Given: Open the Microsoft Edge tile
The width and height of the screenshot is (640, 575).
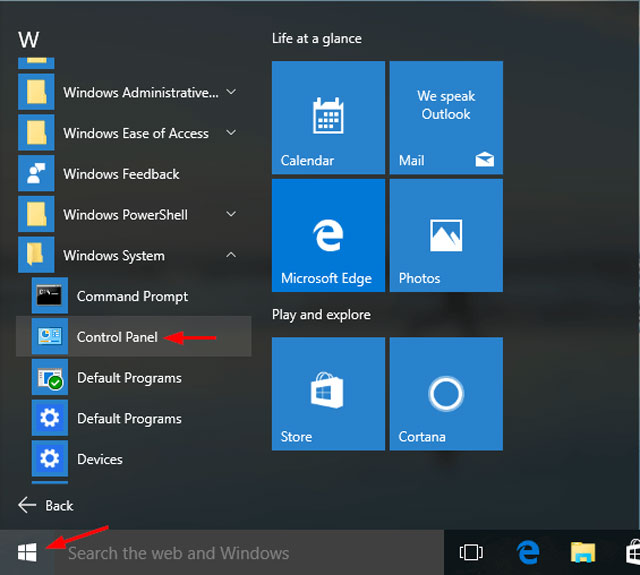Looking at the screenshot, I should click(x=328, y=235).
